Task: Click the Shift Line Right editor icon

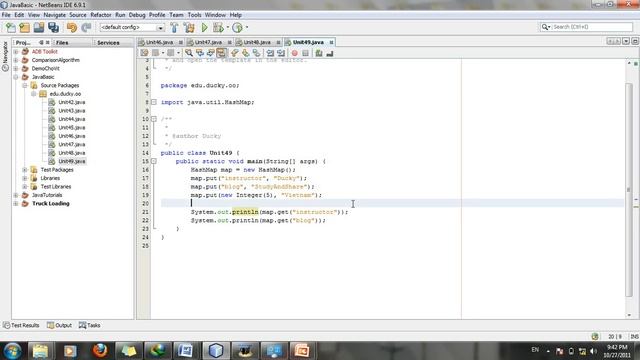Action: pyautogui.click(x=281, y=53)
